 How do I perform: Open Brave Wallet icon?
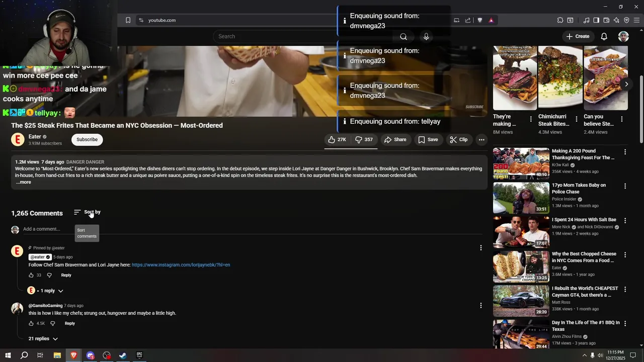606,20
